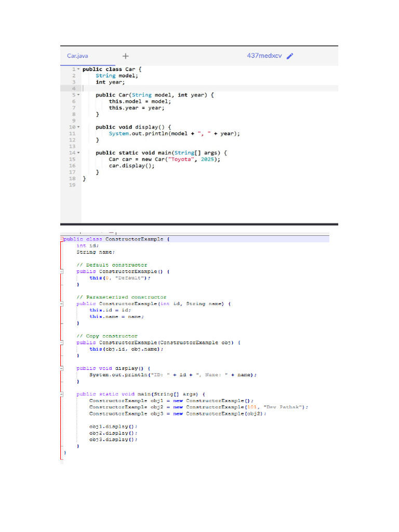This screenshot has height=532, width=399.
Task: Click the 437medxcv project name
Action: (264, 56)
